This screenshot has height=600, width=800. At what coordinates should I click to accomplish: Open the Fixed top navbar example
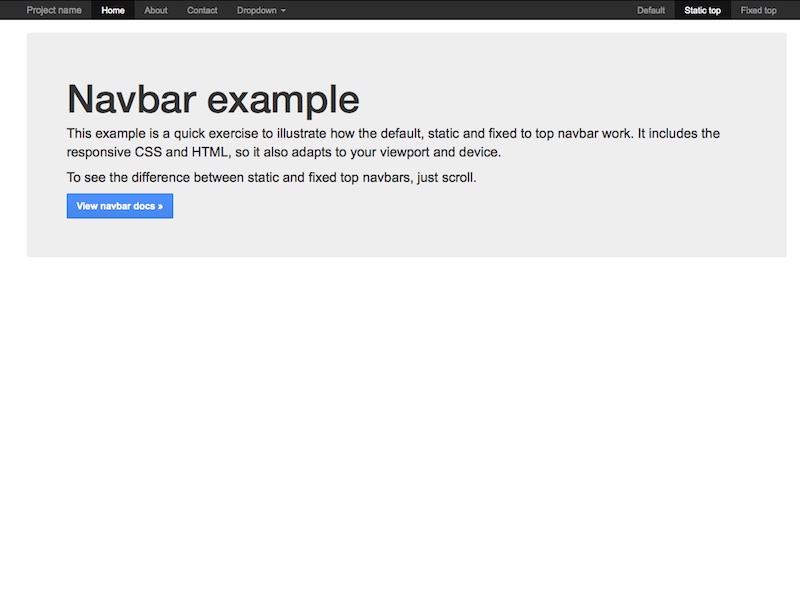coord(758,10)
